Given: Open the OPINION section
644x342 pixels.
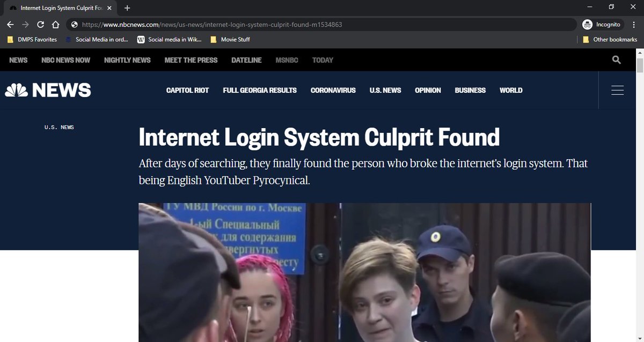Looking at the screenshot, I should (428, 90).
